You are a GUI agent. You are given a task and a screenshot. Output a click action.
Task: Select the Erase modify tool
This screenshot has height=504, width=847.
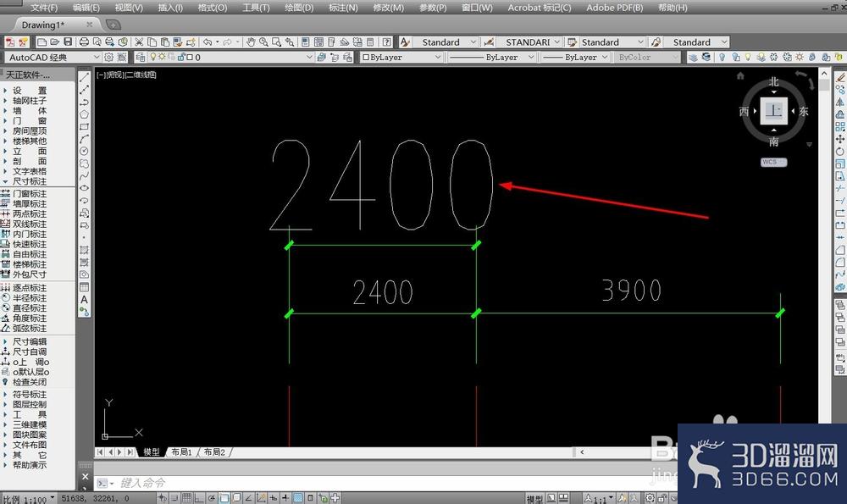840,77
